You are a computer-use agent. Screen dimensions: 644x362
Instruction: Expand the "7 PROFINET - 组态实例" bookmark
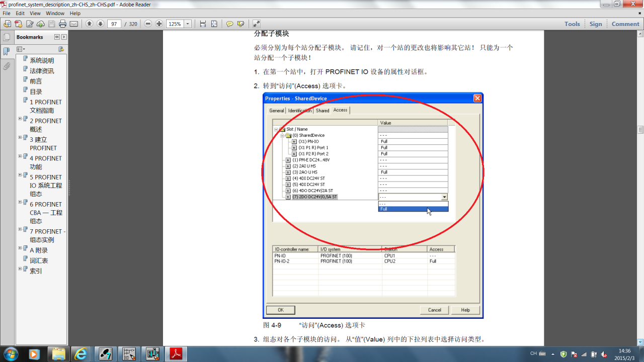coord(20,229)
